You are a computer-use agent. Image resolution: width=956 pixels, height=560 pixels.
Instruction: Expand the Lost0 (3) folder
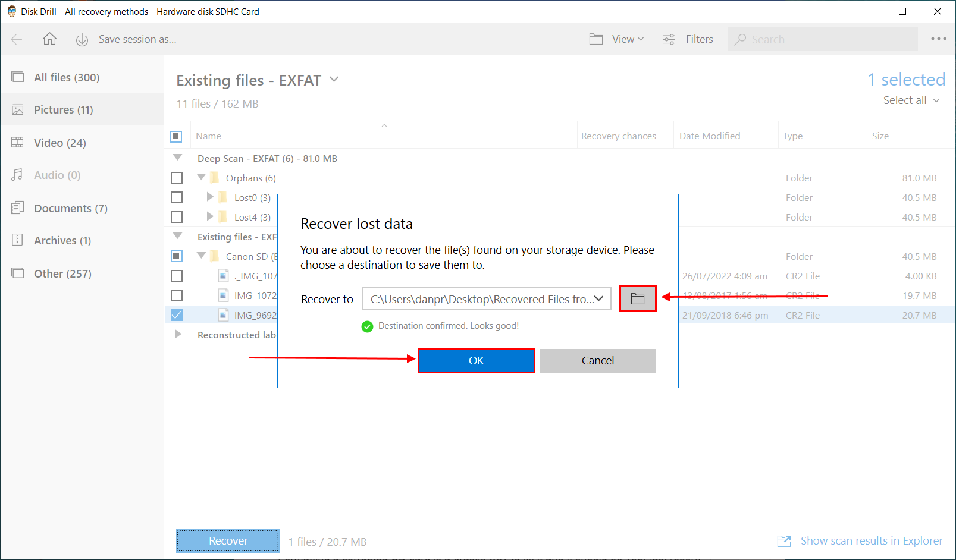209,197
